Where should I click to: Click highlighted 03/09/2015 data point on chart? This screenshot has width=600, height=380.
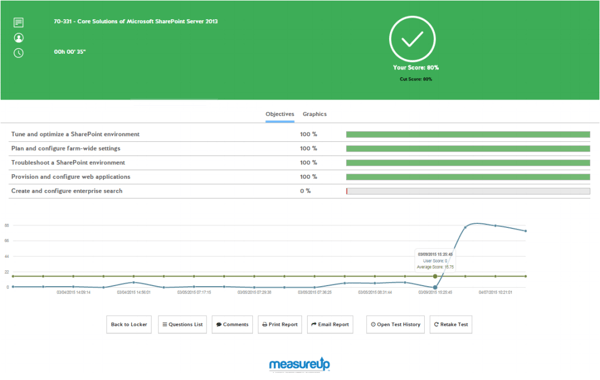(x=435, y=287)
